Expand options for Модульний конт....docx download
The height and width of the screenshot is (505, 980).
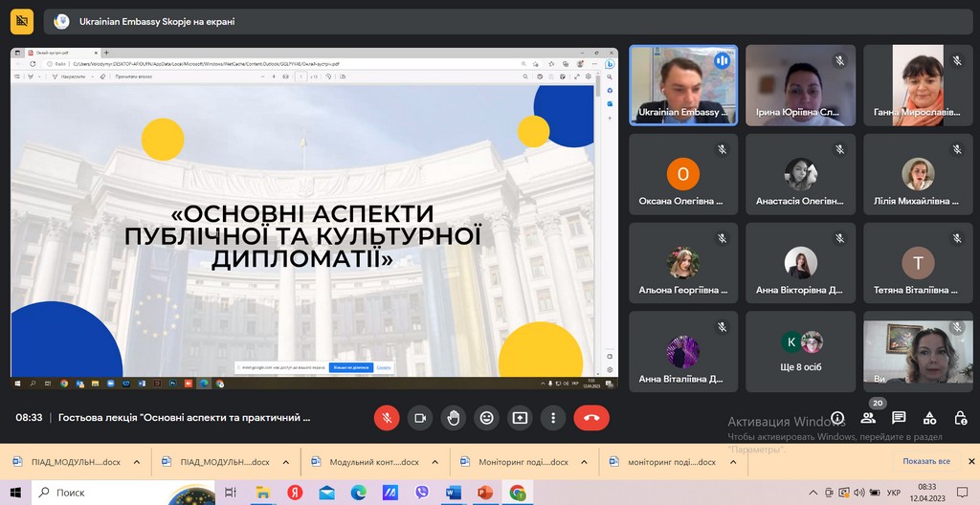435,462
